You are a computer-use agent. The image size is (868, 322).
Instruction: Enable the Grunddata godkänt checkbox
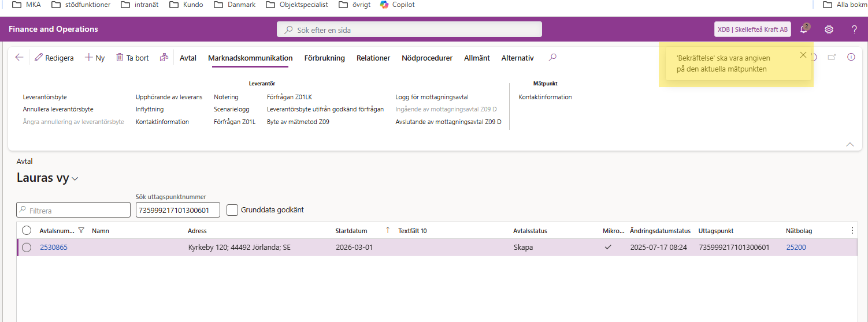coord(232,210)
